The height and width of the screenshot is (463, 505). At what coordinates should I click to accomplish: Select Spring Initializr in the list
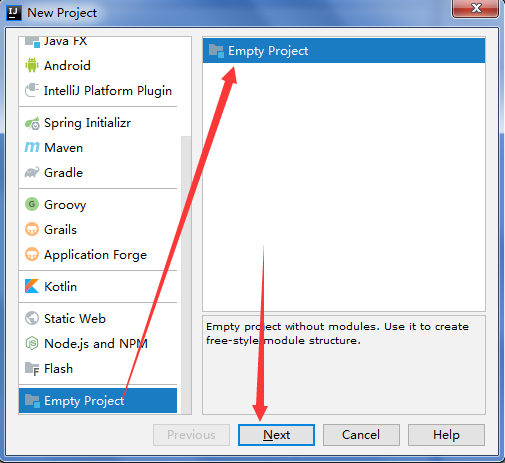pyautogui.click(x=98, y=123)
